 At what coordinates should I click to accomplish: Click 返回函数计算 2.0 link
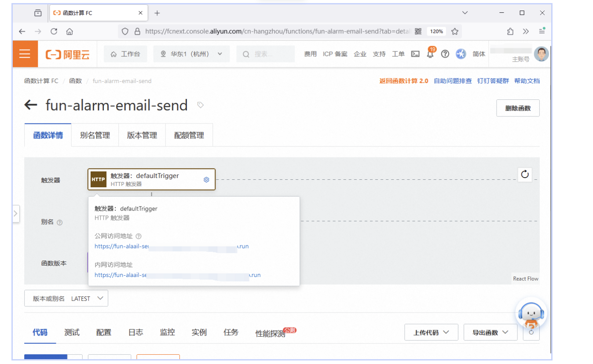[x=404, y=81]
